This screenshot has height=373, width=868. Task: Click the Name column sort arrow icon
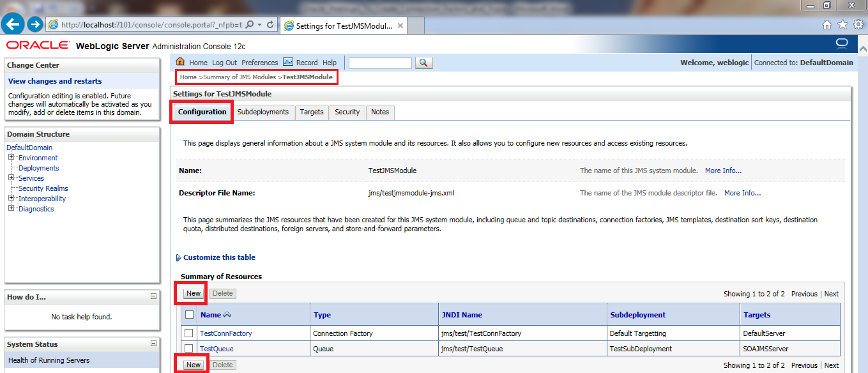click(227, 315)
